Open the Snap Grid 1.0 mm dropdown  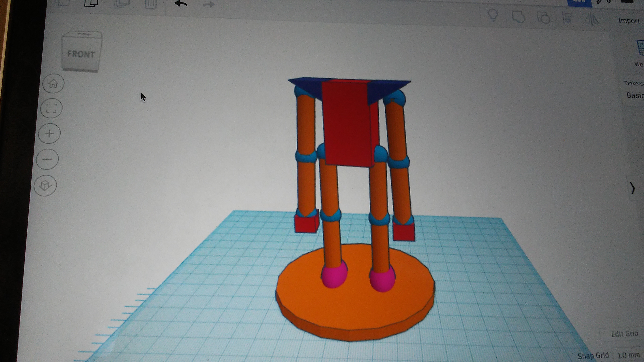click(x=628, y=355)
